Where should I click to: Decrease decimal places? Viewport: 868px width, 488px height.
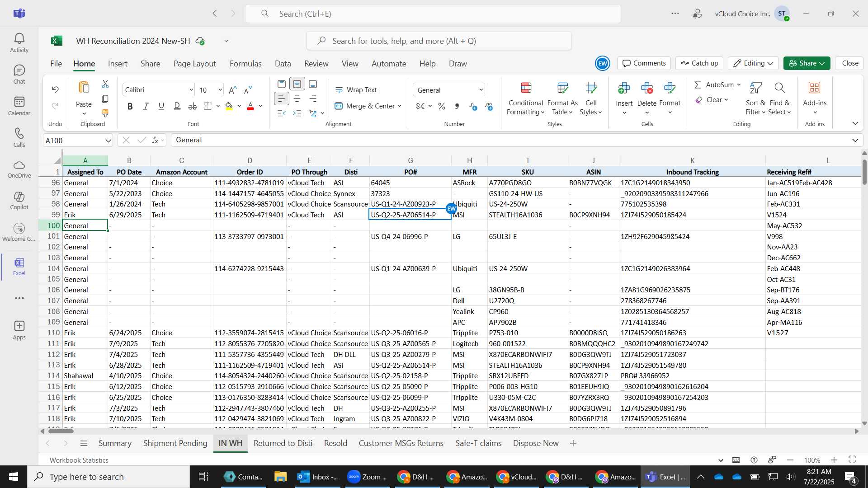(489, 106)
